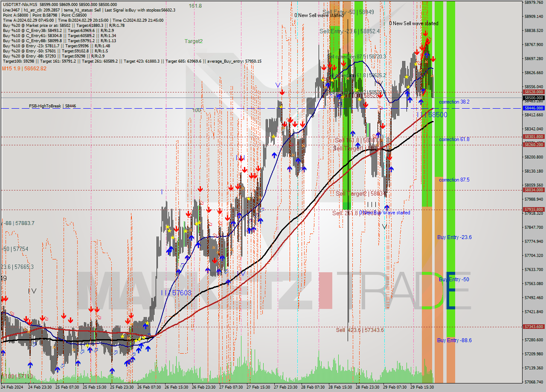
Task: Click the 58979.760 price axis value
Action: 534,3
